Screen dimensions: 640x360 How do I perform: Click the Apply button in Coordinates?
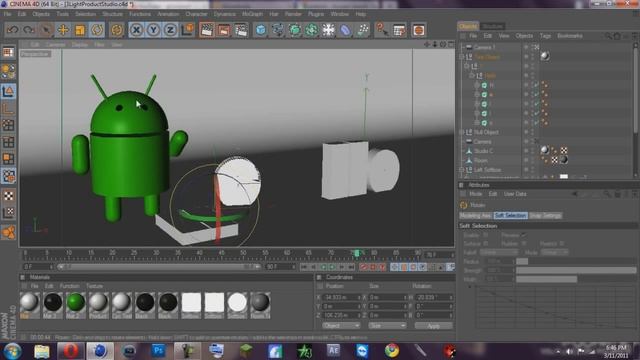point(433,326)
